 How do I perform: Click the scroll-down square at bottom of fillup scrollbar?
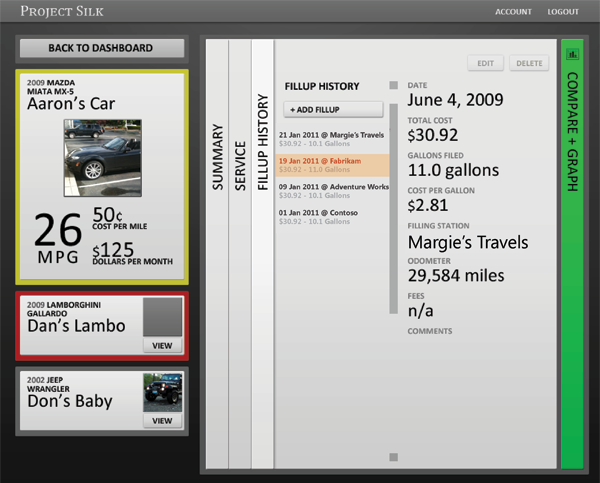pos(393,457)
